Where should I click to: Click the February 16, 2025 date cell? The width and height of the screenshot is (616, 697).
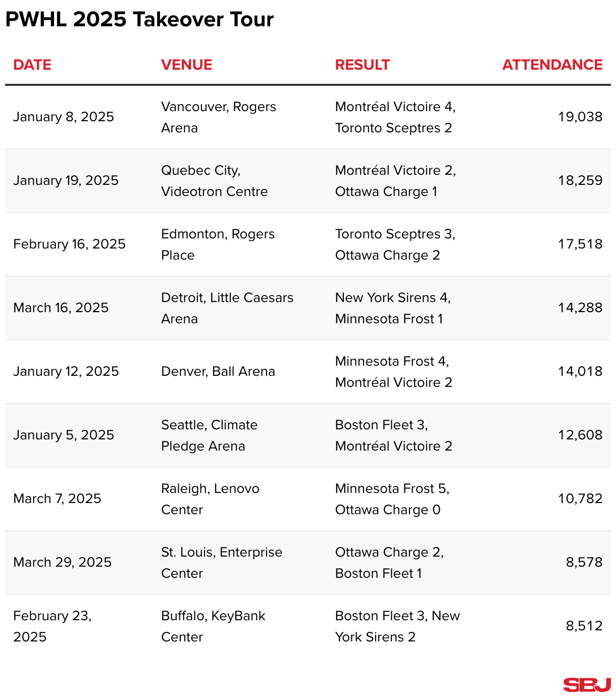point(69,244)
